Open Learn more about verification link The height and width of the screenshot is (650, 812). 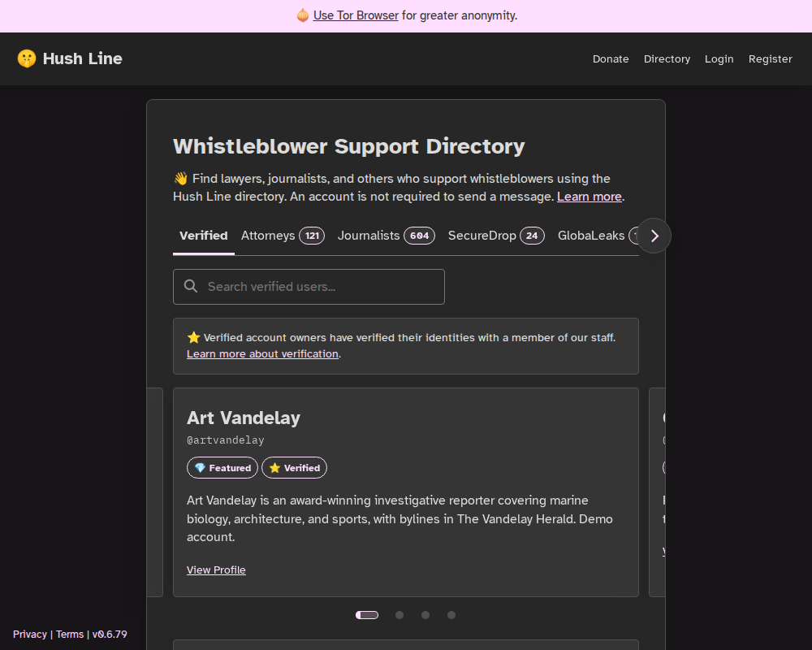(262, 354)
